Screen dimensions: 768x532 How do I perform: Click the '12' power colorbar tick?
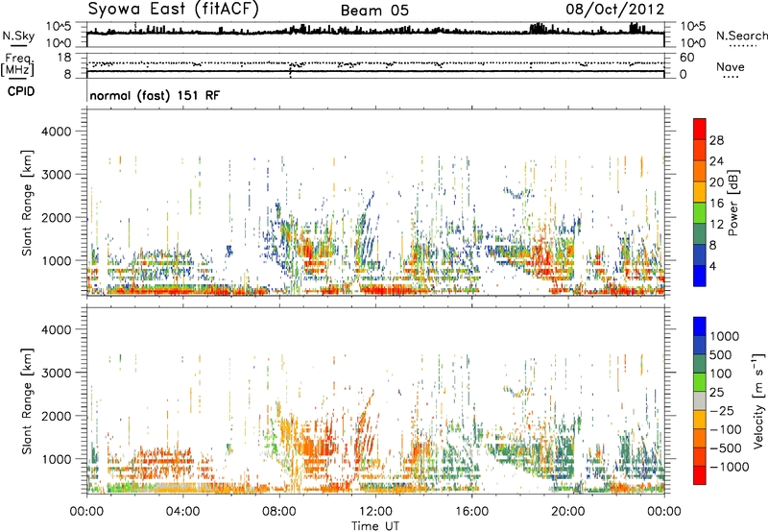coord(716,225)
